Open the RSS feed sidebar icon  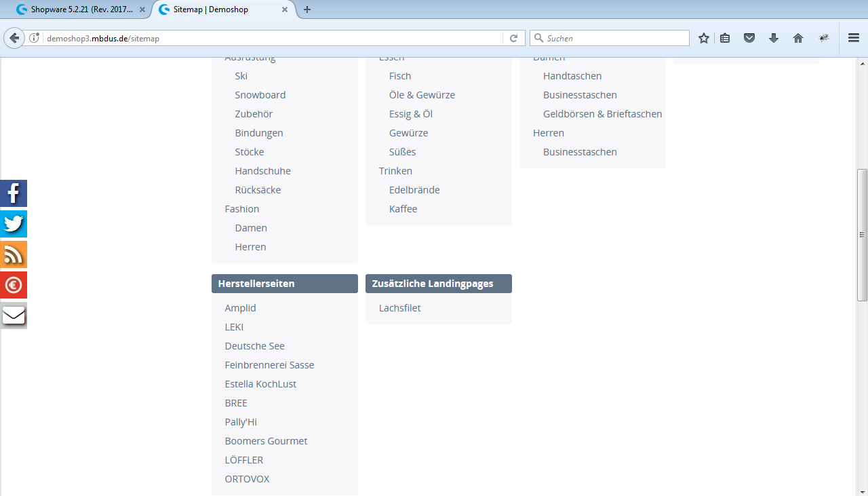click(14, 254)
